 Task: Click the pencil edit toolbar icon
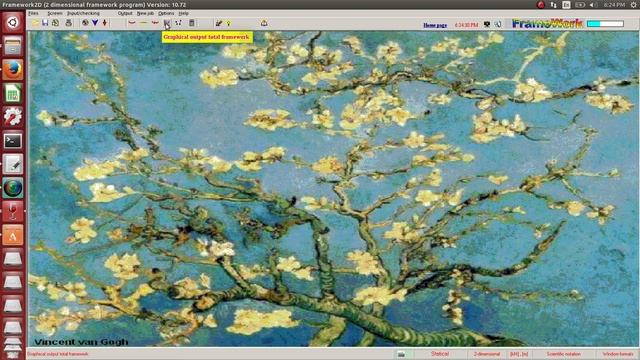pos(219,23)
